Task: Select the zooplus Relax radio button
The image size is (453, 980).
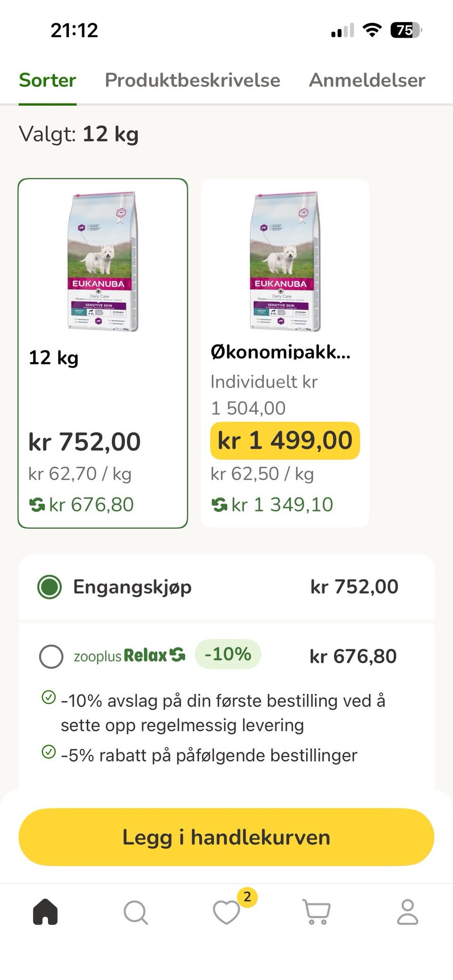Action: click(51, 656)
